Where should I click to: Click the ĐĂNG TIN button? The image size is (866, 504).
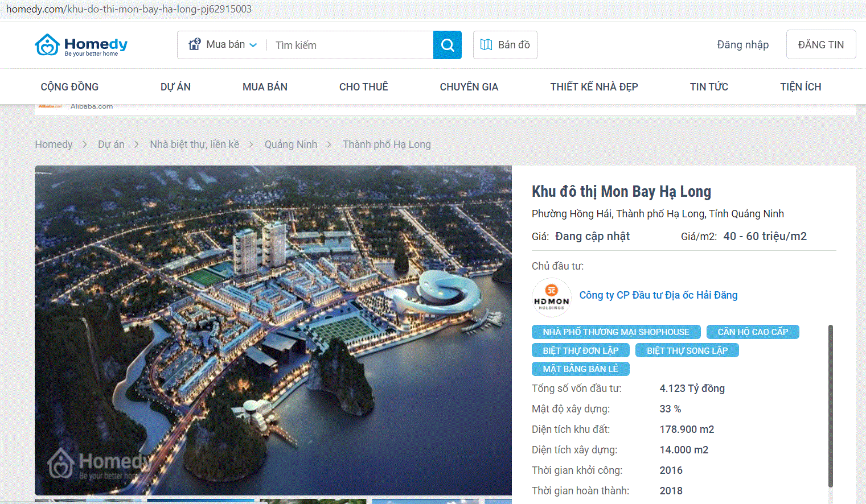point(821,44)
